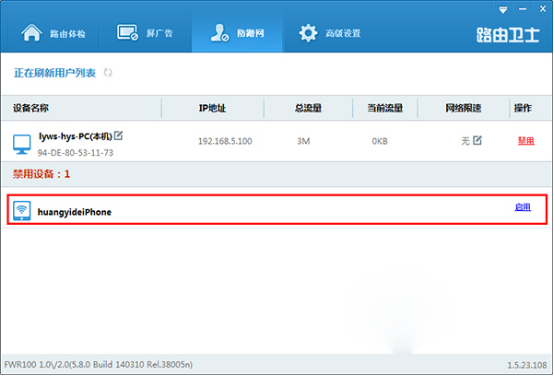Click the wifi tablet icon for huangyideiPhone
The height and width of the screenshot is (376, 554).
(x=22, y=211)
